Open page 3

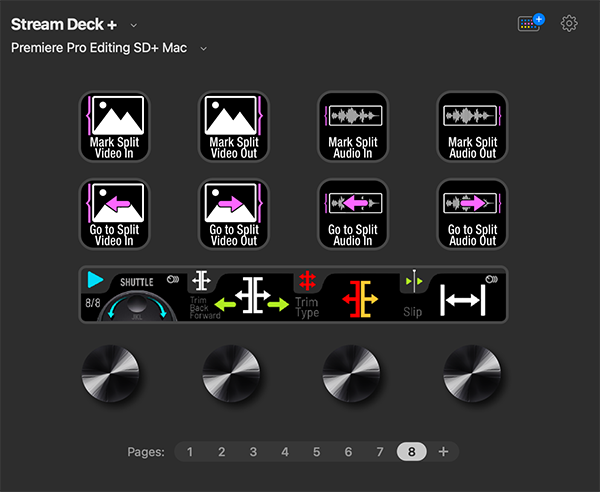(253, 452)
